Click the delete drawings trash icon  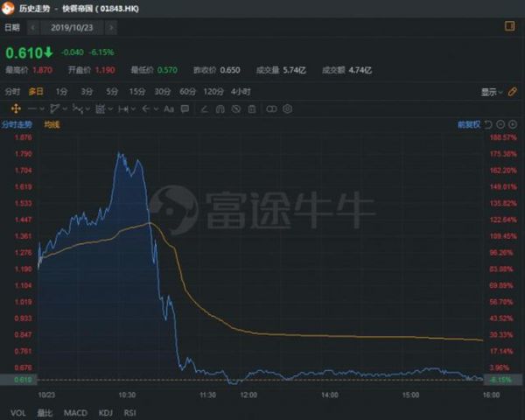point(251,109)
